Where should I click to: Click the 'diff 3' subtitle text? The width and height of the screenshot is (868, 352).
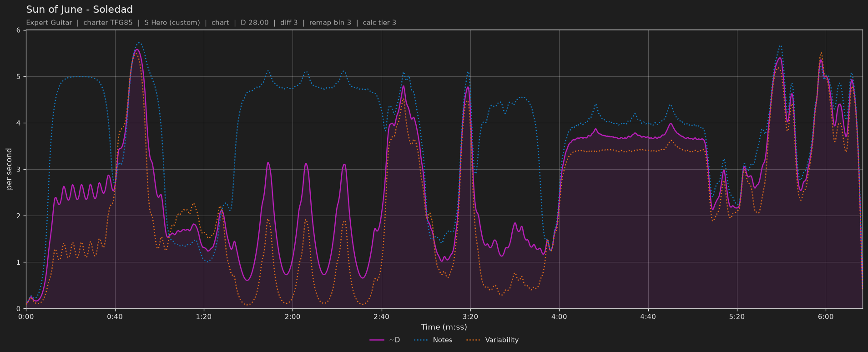[x=289, y=22]
